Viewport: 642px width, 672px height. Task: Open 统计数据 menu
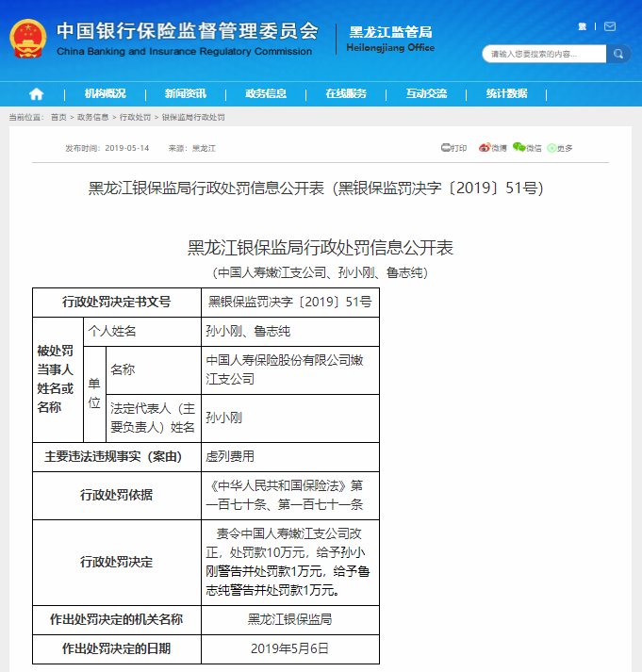click(506, 93)
